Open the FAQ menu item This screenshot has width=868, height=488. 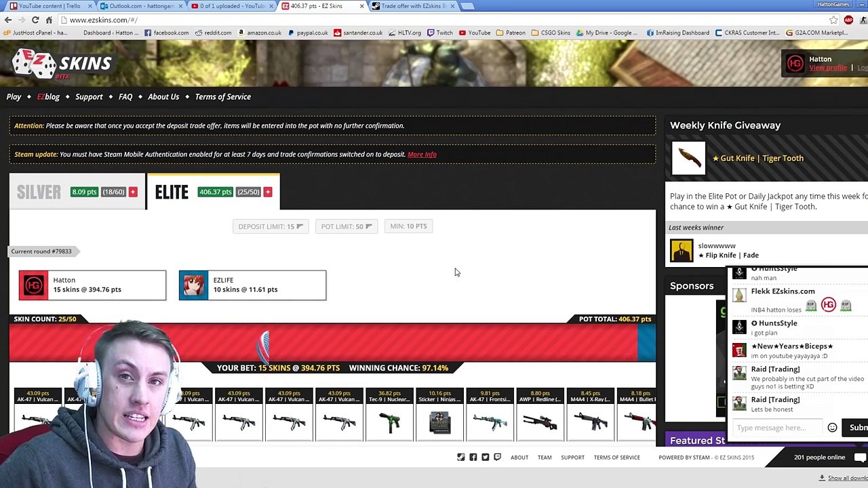[125, 97]
